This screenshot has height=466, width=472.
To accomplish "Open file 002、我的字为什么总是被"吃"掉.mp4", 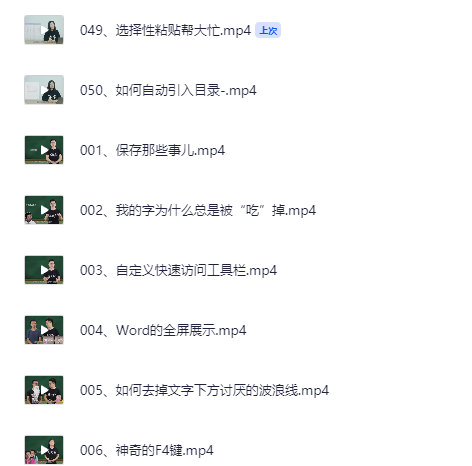I will (x=198, y=210).
